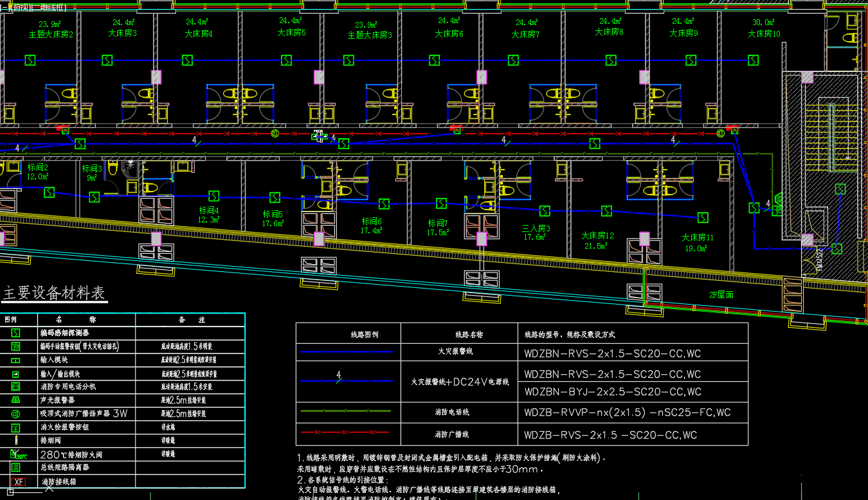Select the red XF 消防接线箱 legend symbol
This screenshot has width=868, height=500.
tap(18, 481)
